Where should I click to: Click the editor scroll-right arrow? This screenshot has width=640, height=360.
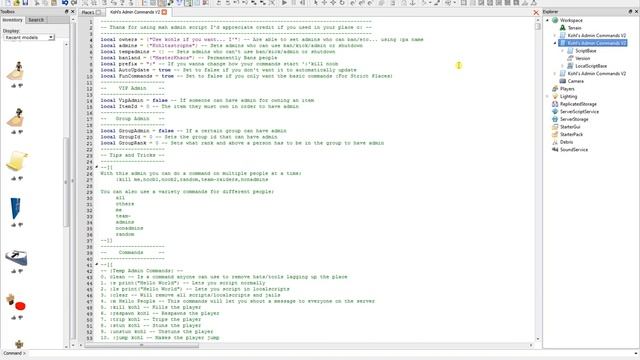pyautogui.click(x=531, y=345)
